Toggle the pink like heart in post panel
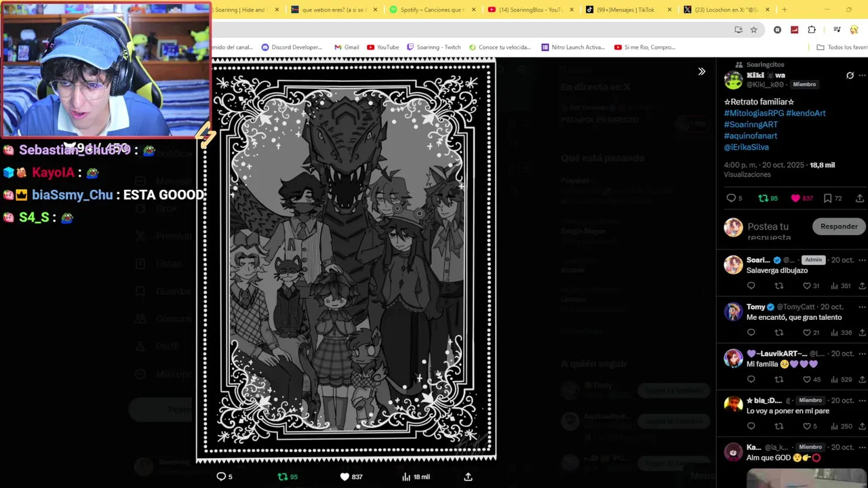 tap(795, 198)
